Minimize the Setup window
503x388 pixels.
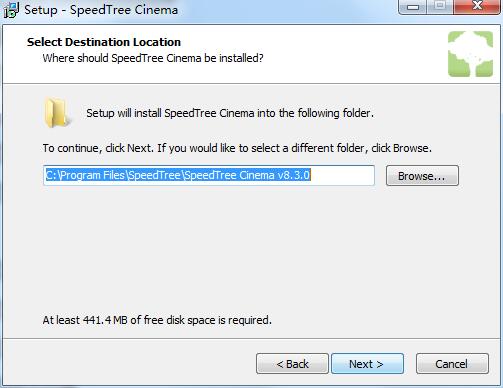point(413,7)
